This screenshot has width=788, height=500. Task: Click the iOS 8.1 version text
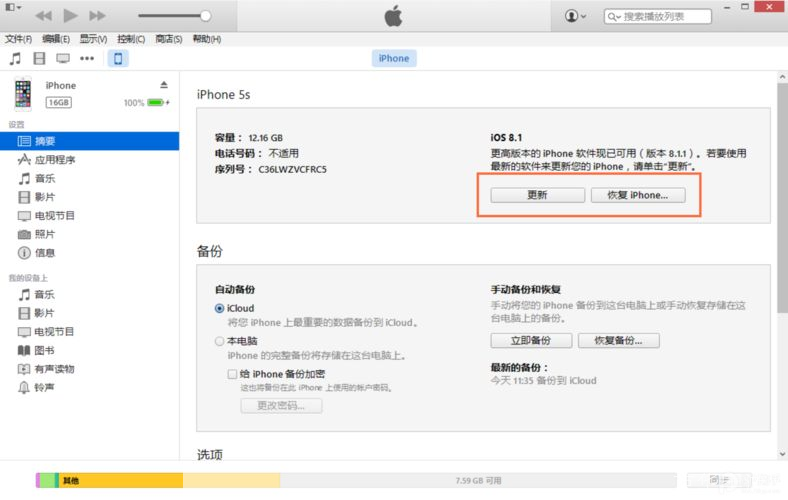pyautogui.click(x=506, y=138)
